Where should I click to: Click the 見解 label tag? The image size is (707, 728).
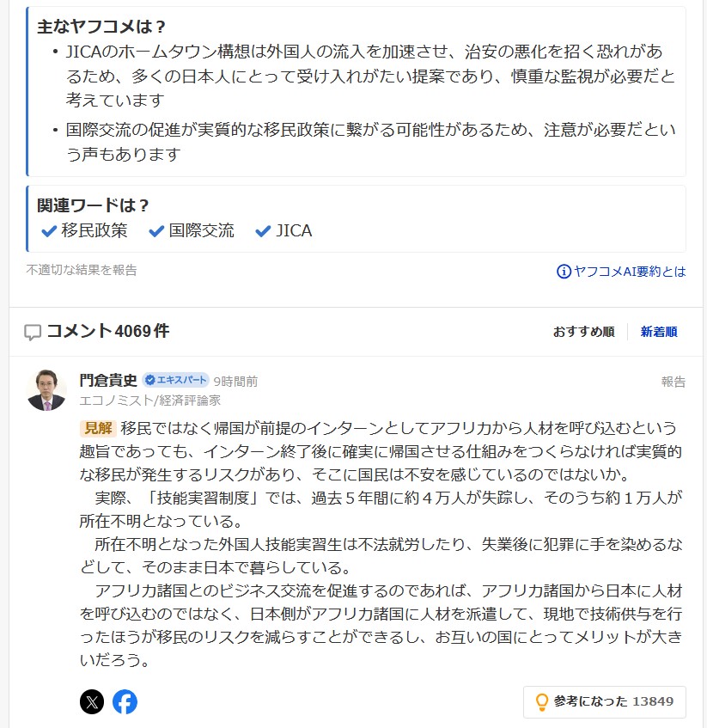pyautogui.click(x=98, y=428)
